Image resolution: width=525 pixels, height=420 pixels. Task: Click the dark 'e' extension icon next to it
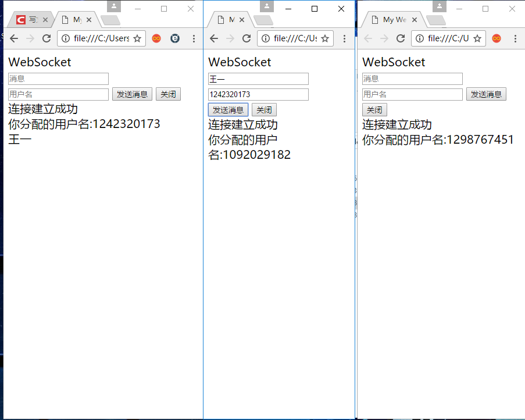(175, 38)
